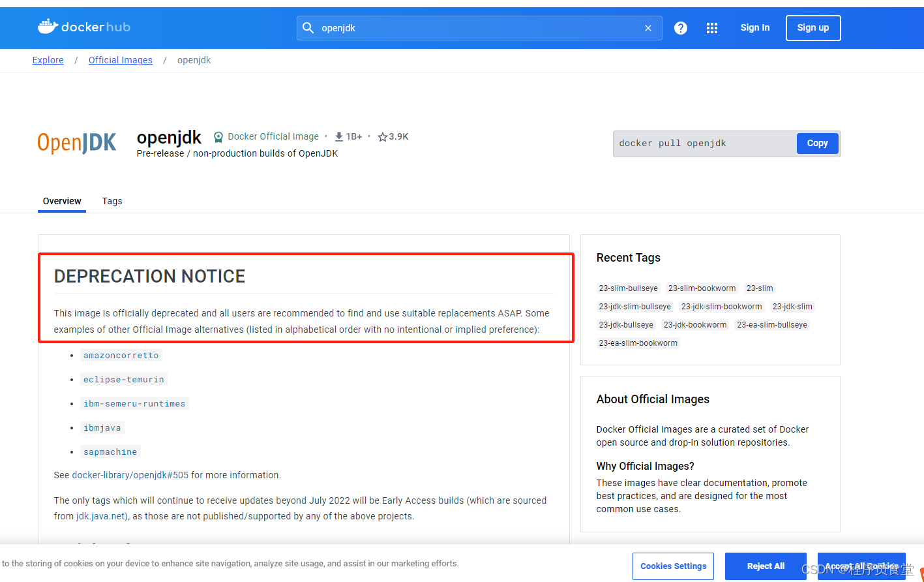Click the star rating 3.9K icon

click(x=383, y=137)
